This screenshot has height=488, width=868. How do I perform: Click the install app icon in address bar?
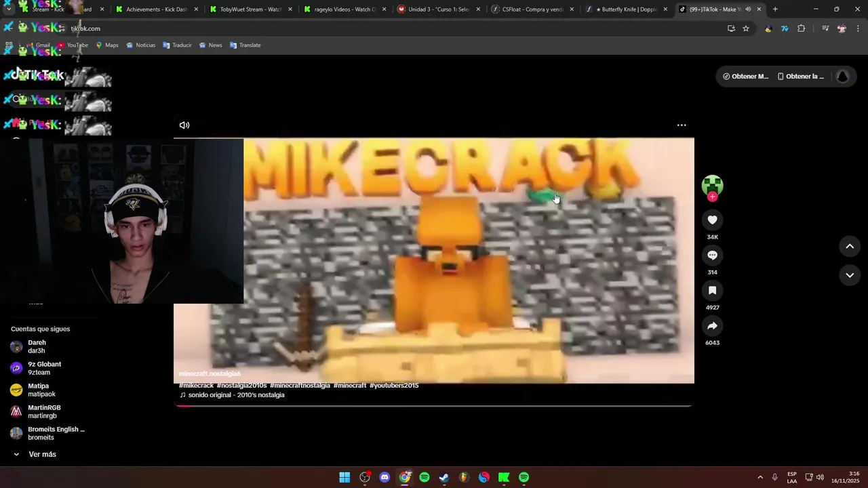click(731, 28)
